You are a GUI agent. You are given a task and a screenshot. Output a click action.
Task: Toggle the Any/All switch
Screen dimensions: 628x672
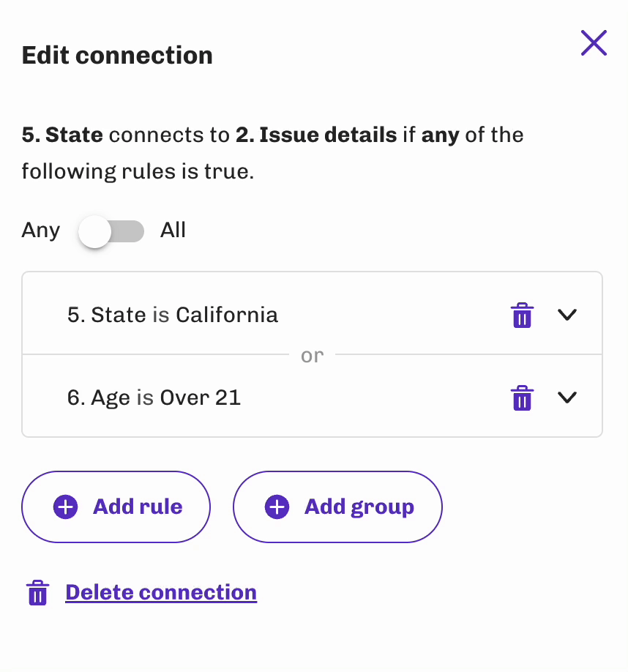pos(111,231)
